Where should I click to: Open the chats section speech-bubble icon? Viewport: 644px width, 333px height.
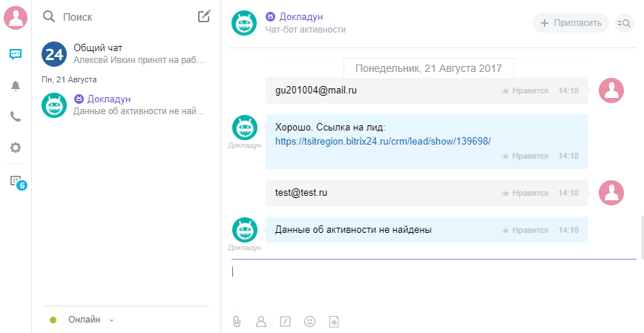pyautogui.click(x=16, y=54)
